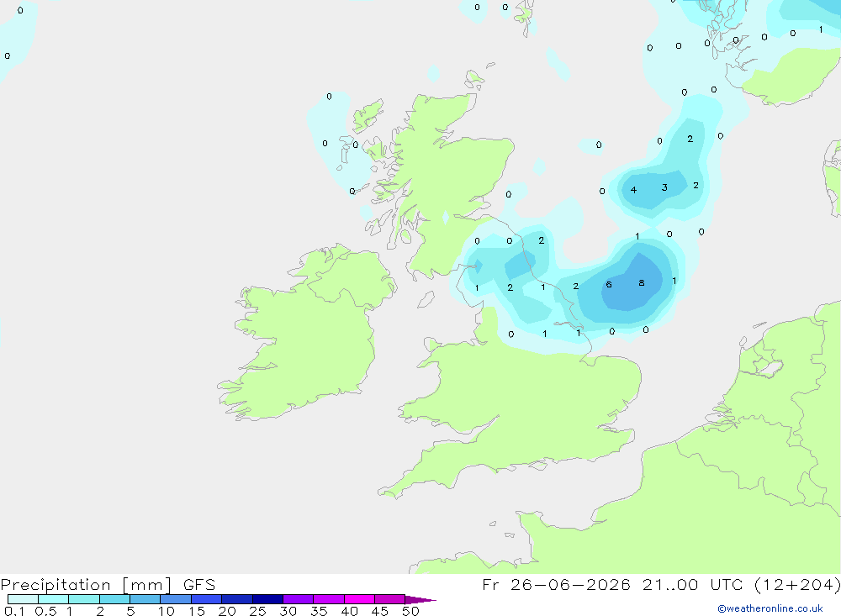Click the '50' legend scale label

point(410,611)
